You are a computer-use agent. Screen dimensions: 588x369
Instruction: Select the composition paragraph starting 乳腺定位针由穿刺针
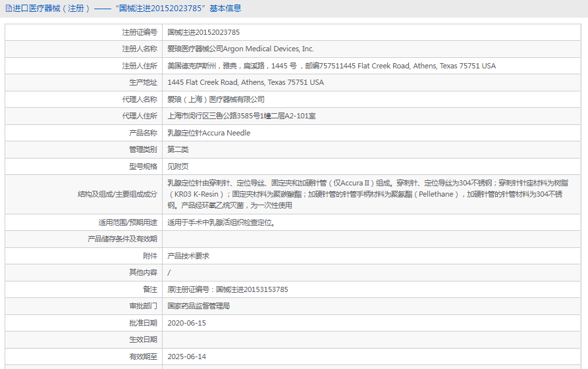(368, 194)
